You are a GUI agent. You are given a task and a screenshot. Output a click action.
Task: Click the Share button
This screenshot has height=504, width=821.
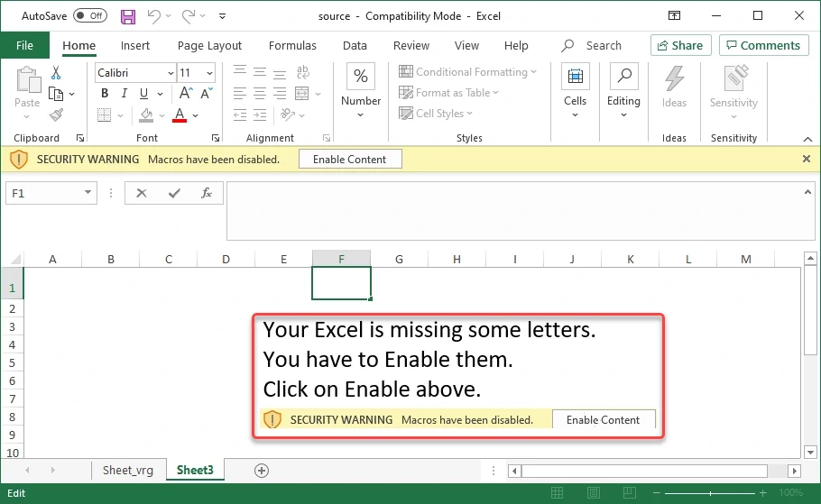tap(680, 46)
